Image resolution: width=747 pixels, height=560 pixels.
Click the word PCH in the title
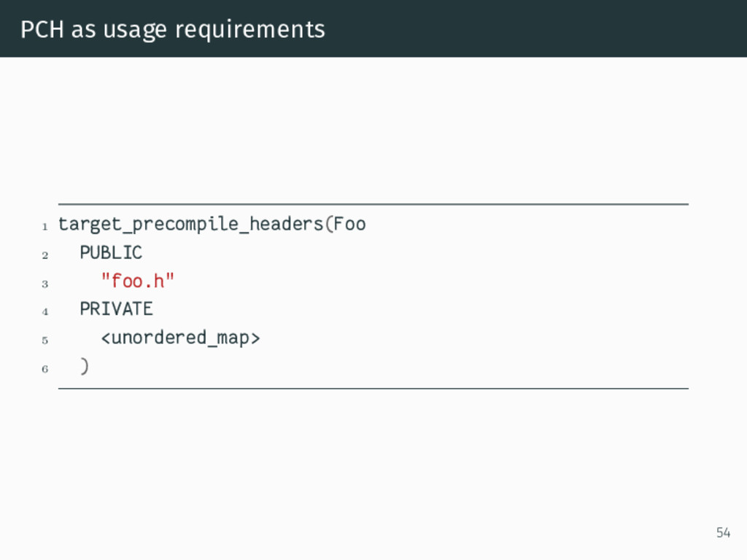click(42, 29)
